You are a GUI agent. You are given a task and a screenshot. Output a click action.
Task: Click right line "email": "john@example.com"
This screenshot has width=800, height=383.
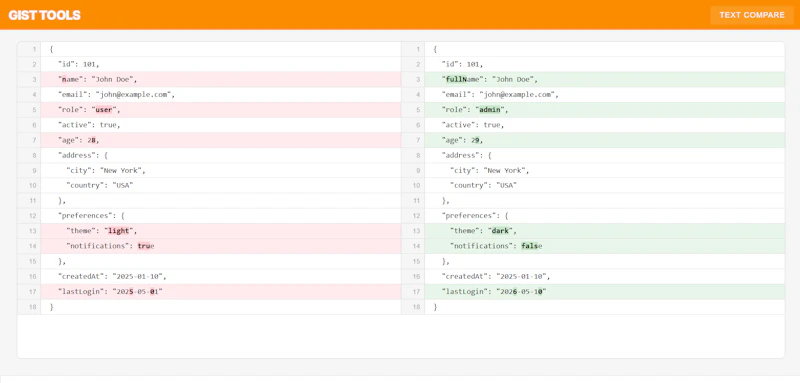point(605,95)
